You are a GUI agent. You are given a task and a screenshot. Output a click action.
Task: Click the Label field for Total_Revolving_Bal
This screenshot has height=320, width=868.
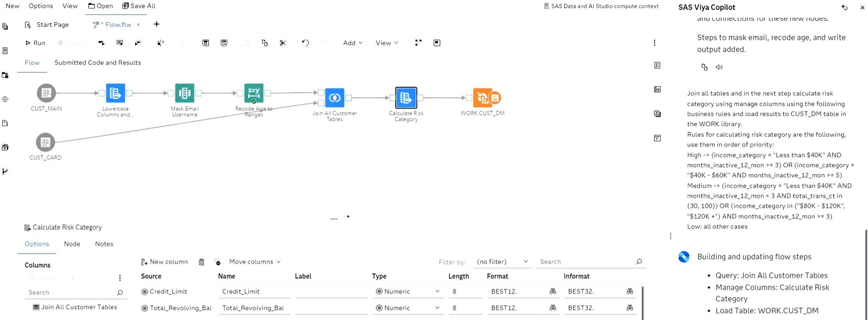(x=331, y=308)
